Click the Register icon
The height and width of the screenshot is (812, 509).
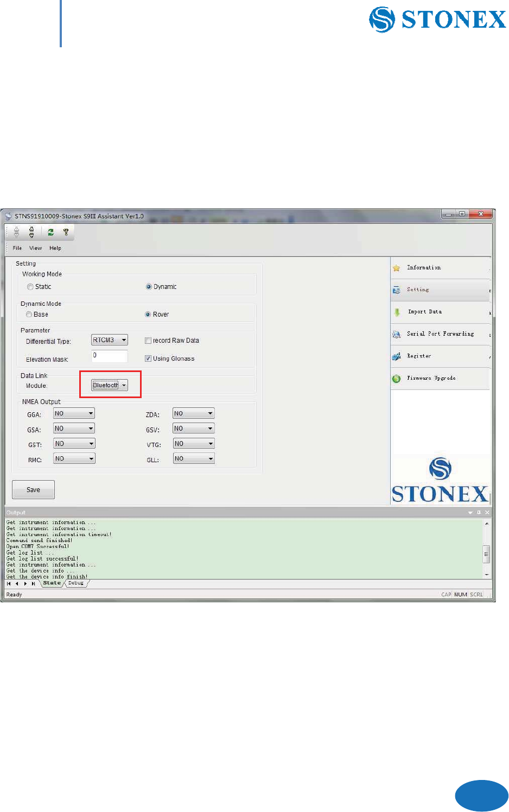(397, 356)
